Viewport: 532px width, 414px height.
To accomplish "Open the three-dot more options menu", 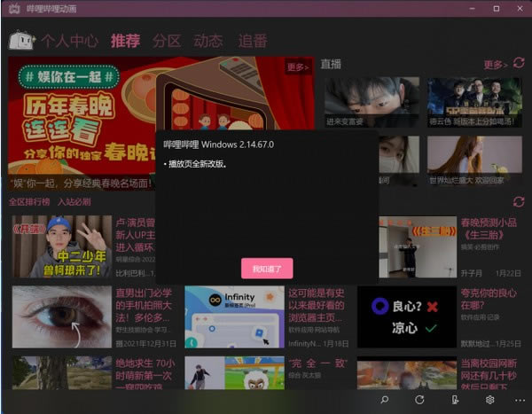I will (x=520, y=401).
